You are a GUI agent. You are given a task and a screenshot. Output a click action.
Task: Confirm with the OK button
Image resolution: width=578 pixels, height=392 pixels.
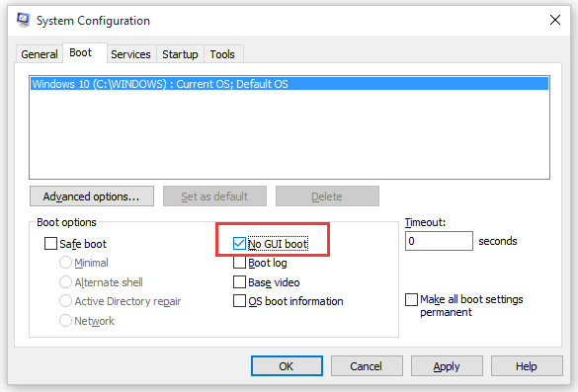287,366
